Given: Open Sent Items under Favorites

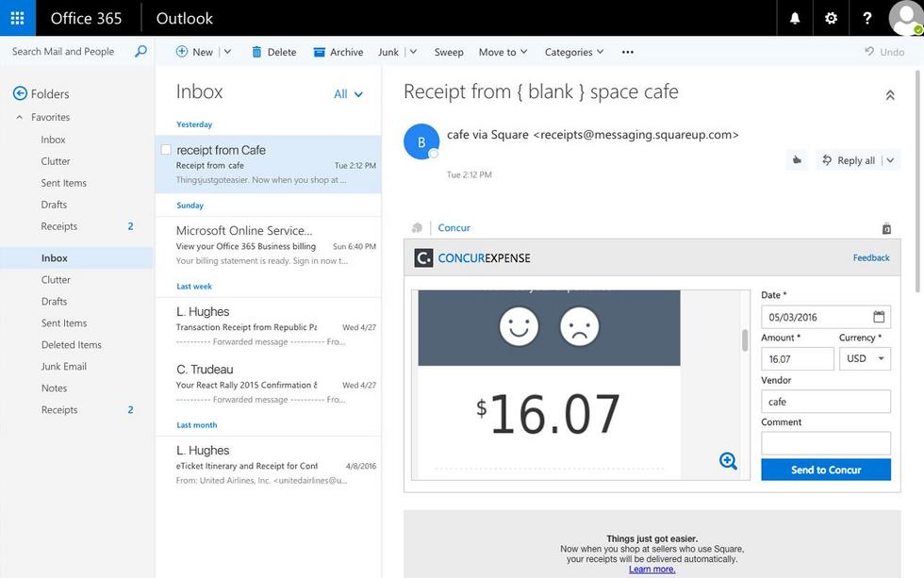Looking at the screenshot, I should (x=64, y=183).
